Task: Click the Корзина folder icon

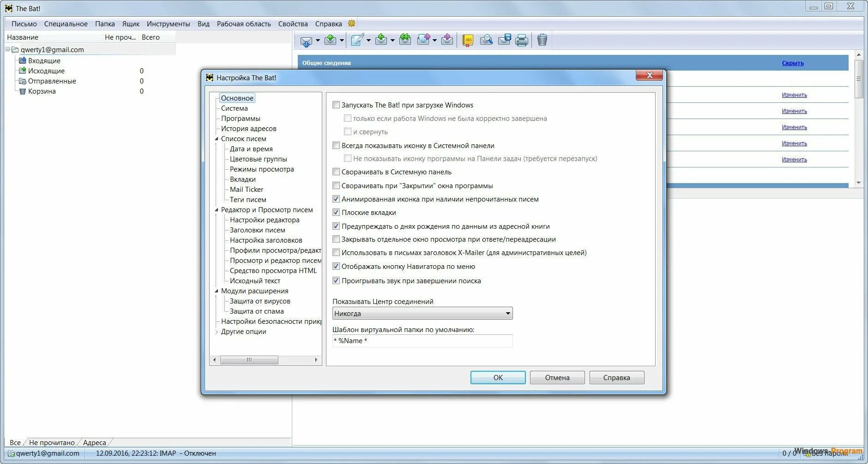Action: coord(22,91)
